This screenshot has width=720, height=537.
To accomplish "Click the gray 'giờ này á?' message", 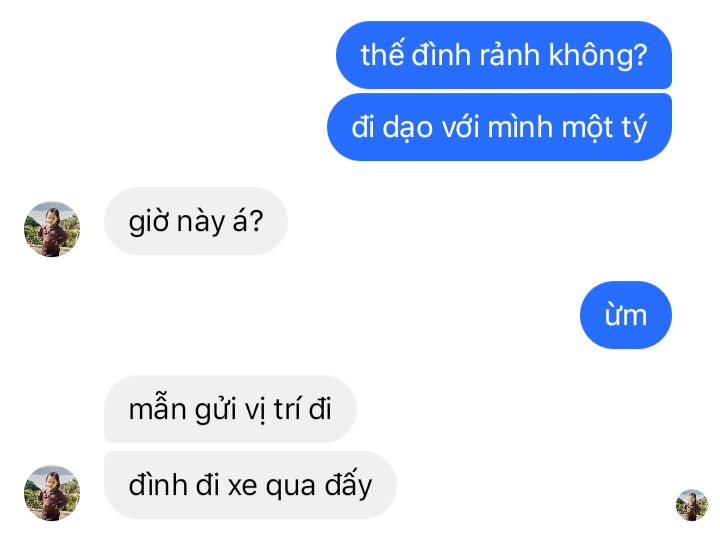I will [196, 221].
